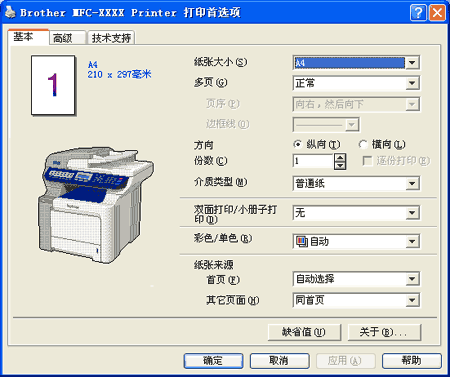
Task: Click the 应用 apply button
Action: (x=345, y=361)
